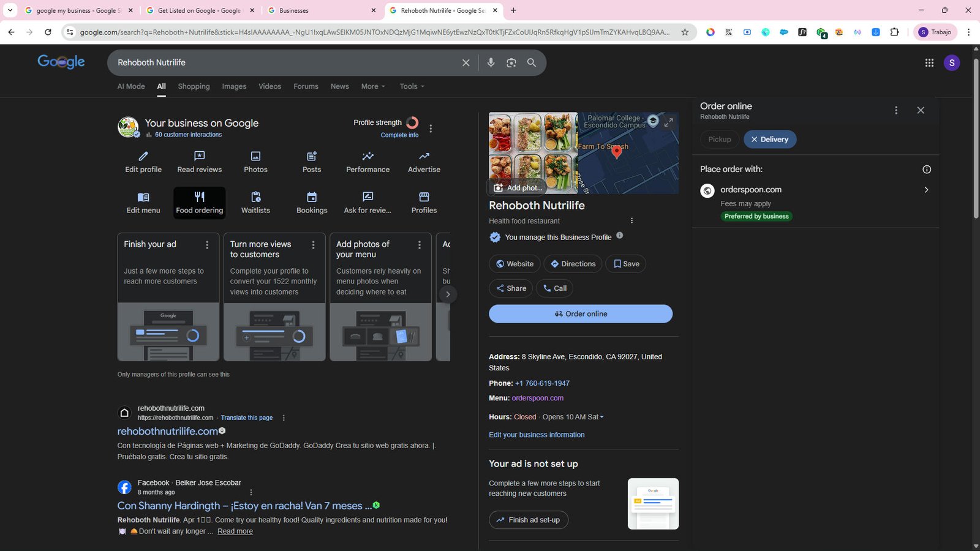Click the page vertical scrollbar

[976, 140]
